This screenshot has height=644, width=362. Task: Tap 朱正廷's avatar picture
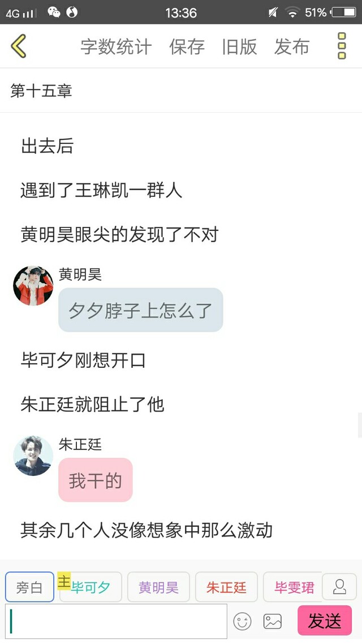tap(33, 456)
